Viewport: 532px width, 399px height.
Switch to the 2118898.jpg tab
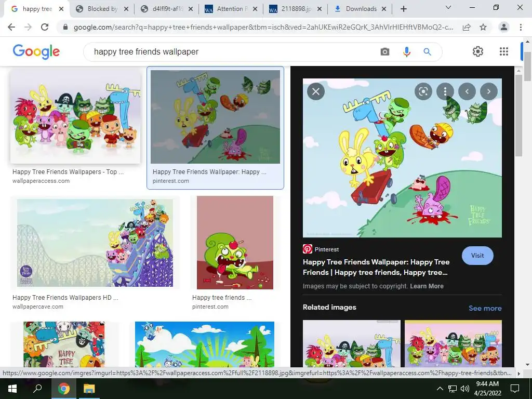[296, 9]
